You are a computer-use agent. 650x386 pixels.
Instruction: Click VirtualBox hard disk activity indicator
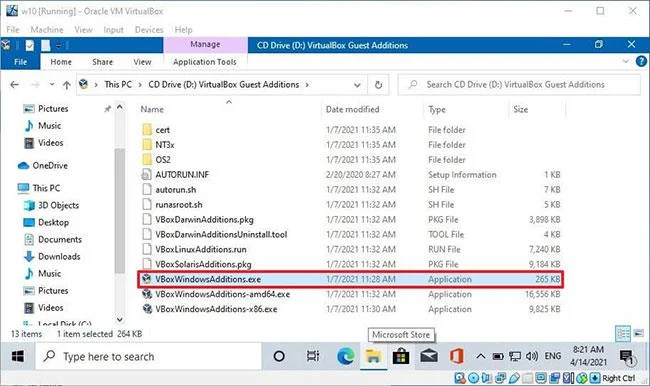click(x=460, y=378)
